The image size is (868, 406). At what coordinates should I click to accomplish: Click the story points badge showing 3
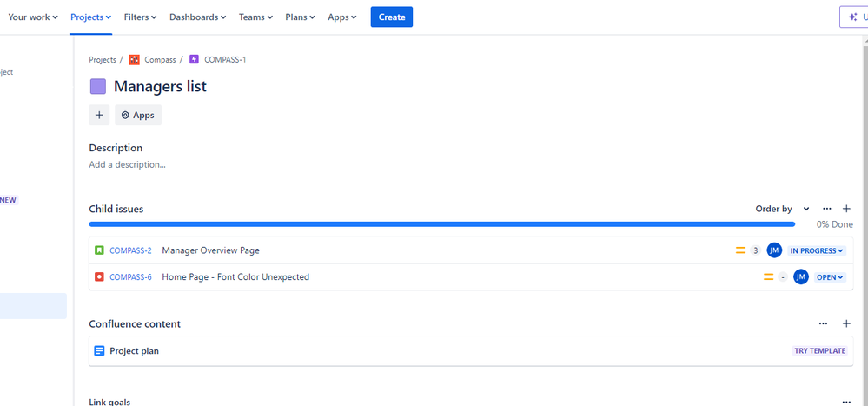click(x=755, y=250)
